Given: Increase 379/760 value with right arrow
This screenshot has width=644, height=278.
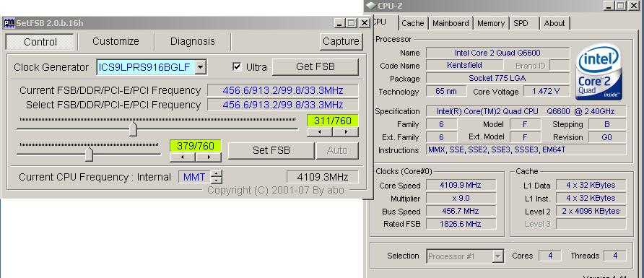Looking at the screenshot, I should [209, 157].
